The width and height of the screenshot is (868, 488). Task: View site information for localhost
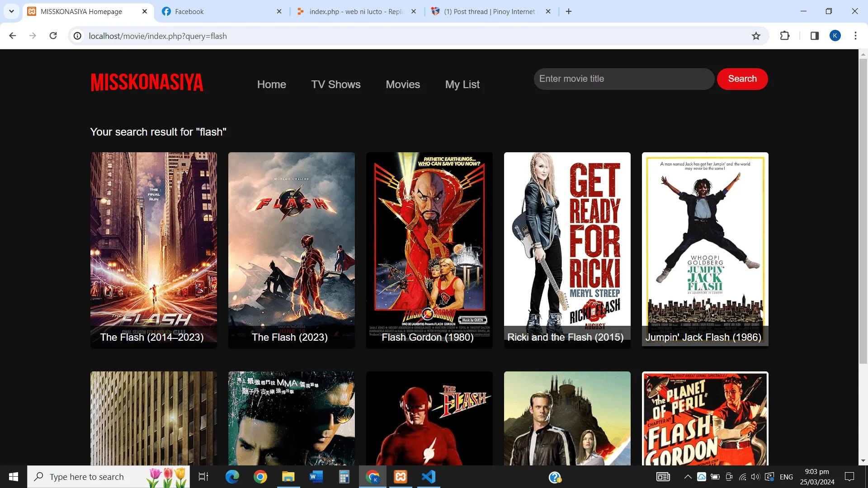tap(78, 36)
